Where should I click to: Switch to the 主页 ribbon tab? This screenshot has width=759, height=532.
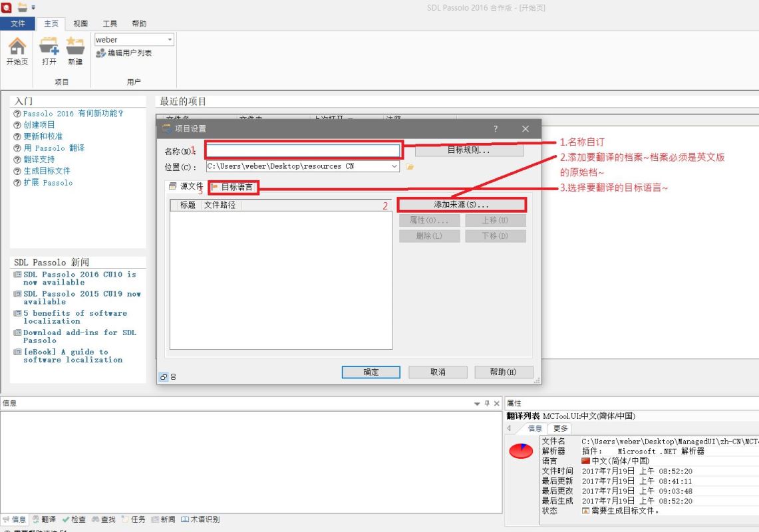coord(51,23)
